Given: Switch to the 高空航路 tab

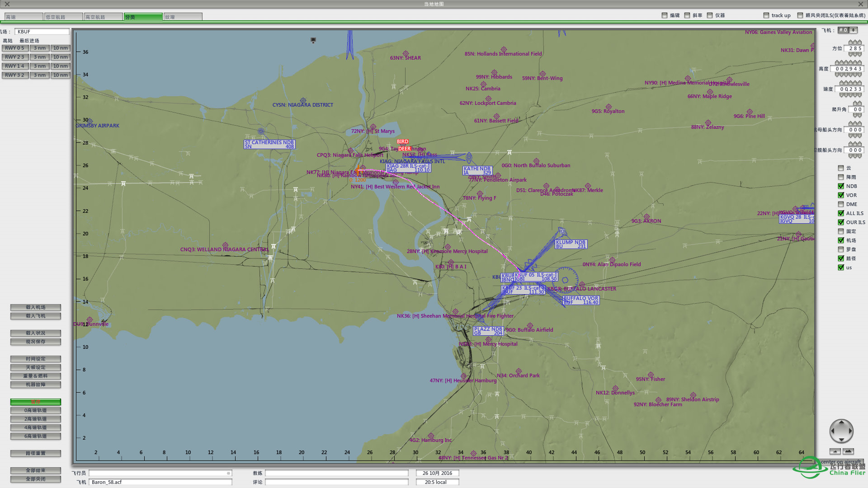Looking at the screenshot, I should 103,17.
